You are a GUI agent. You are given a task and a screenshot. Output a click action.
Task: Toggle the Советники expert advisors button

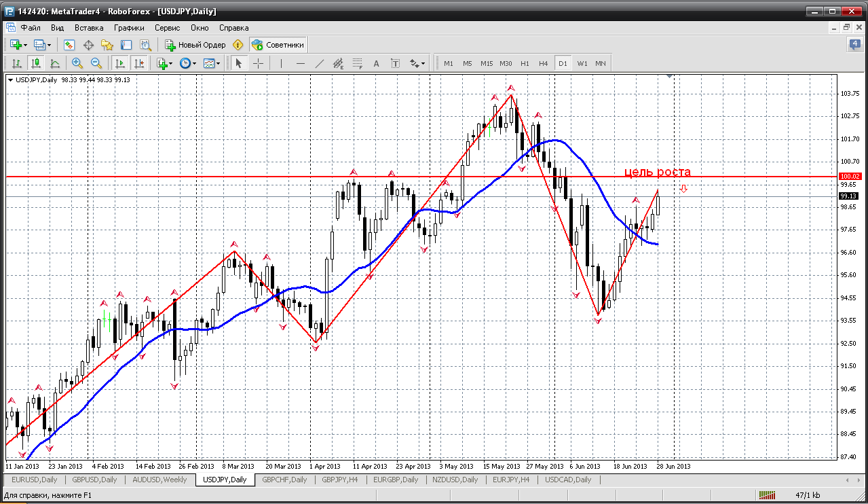point(278,45)
